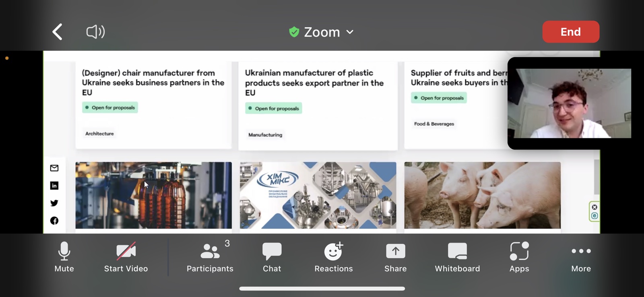
Task: Open the designer chair manufacturer listing
Action: [153, 82]
